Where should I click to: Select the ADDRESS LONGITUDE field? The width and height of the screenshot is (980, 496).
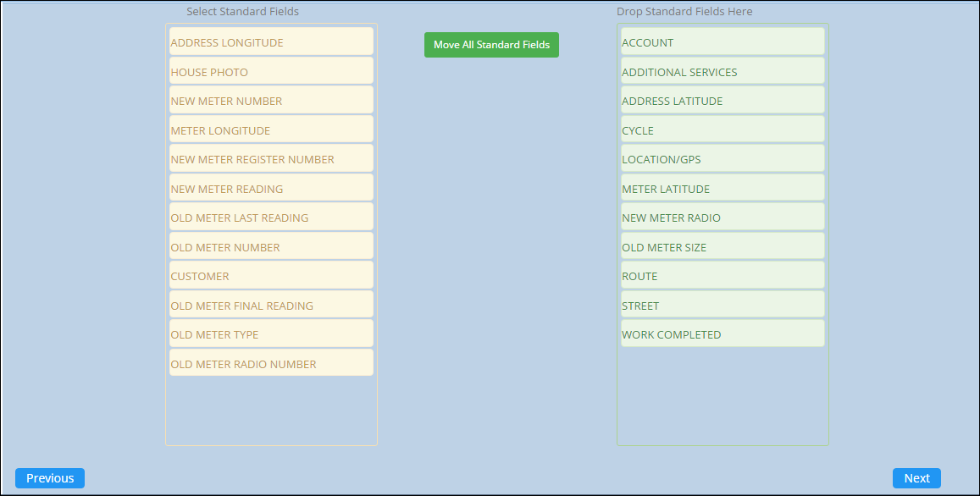(271, 42)
